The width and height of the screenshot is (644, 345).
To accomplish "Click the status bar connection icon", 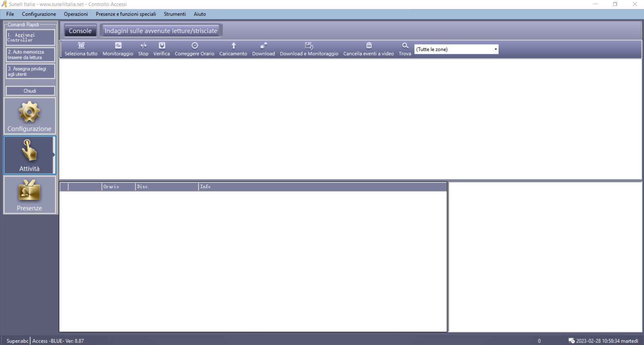I will 571,341.
